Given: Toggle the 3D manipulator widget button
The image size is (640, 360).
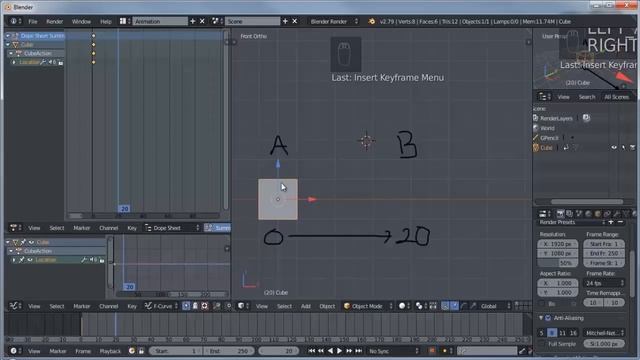Looking at the screenshot, I should (445, 306).
